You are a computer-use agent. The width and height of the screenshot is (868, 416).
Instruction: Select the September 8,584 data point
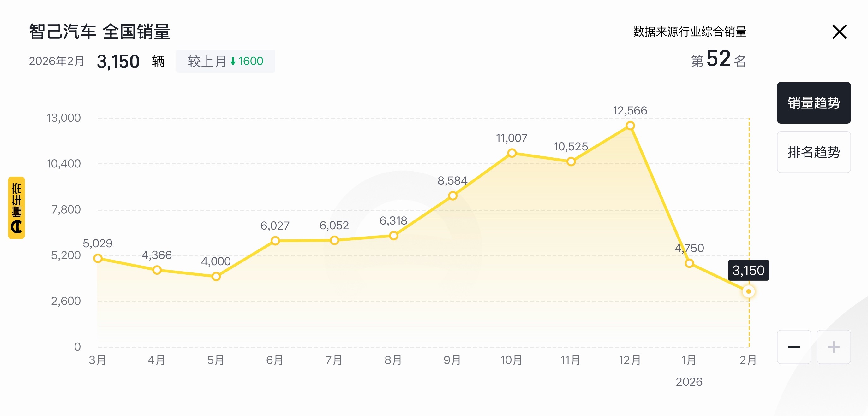(452, 196)
